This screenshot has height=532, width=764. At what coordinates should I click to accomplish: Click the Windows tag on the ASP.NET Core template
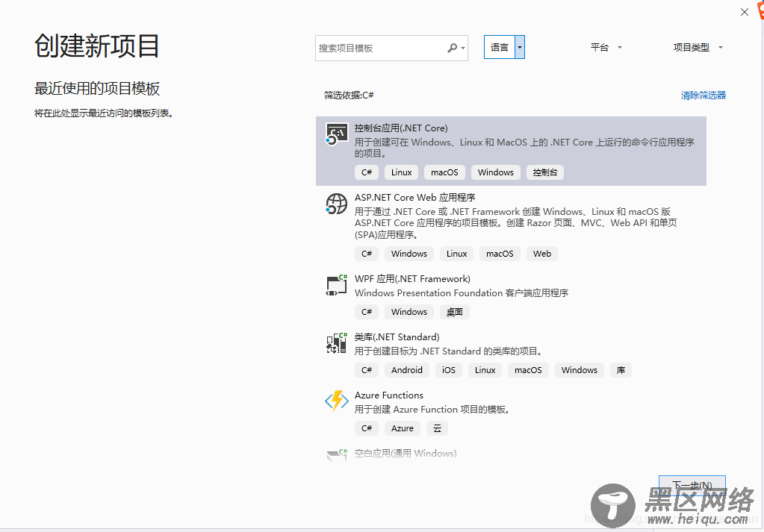(x=409, y=254)
